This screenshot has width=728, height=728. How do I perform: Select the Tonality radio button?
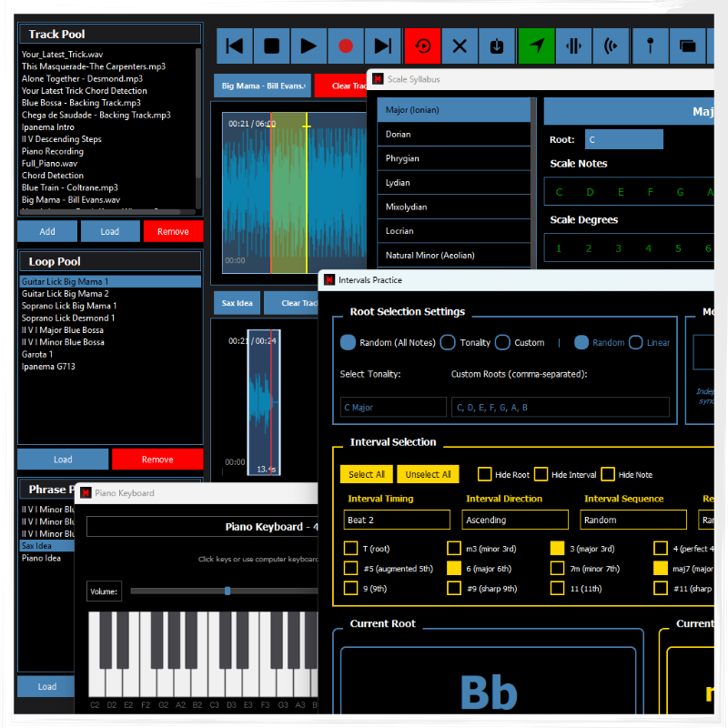coord(448,343)
